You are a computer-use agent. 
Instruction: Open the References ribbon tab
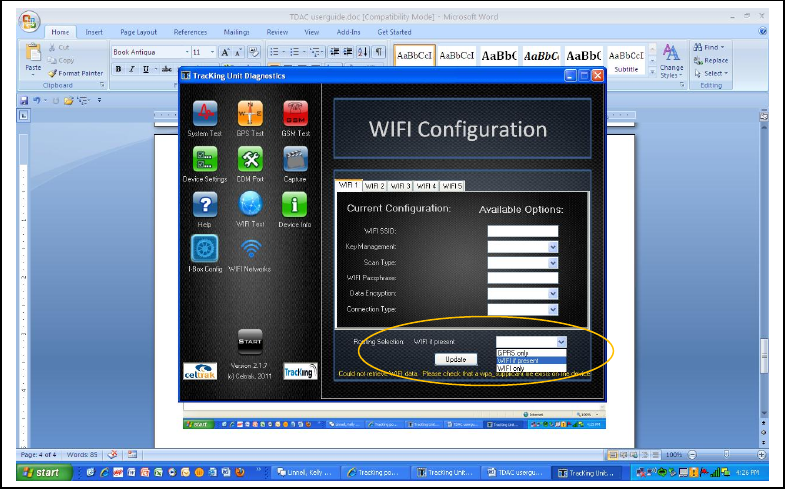[190, 32]
